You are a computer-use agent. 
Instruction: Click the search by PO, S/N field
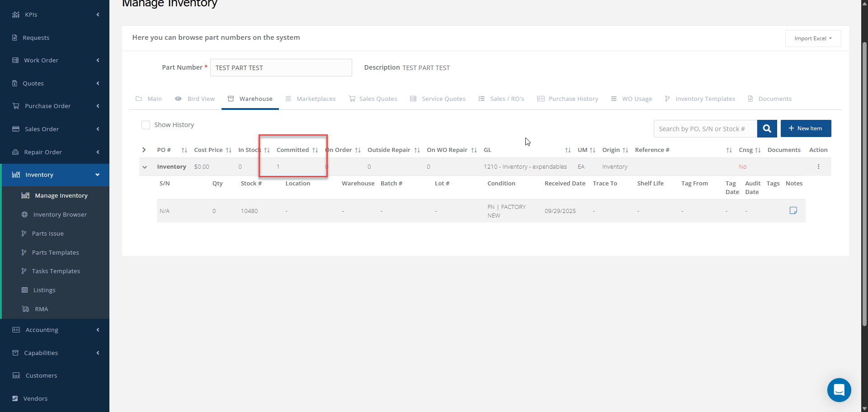[x=704, y=129]
